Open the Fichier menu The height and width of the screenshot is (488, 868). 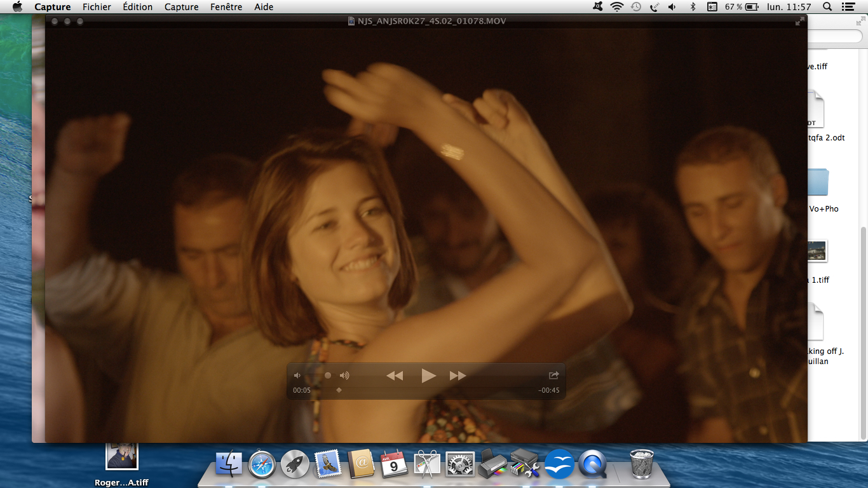coord(97,7)
